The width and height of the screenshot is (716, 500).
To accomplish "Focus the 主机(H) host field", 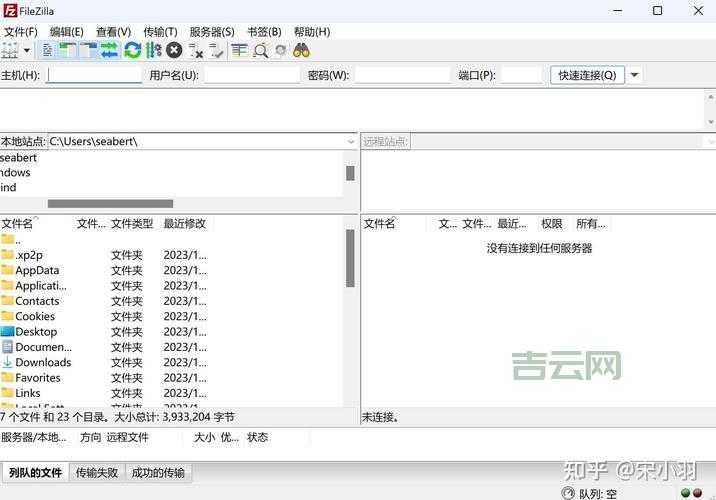I will pyautogui.click(x=94, y=75).
